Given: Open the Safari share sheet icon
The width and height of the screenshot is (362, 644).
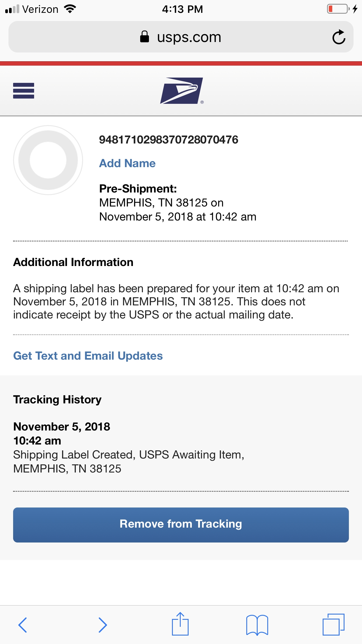Looking at the screenshot, I should point(180,624).
